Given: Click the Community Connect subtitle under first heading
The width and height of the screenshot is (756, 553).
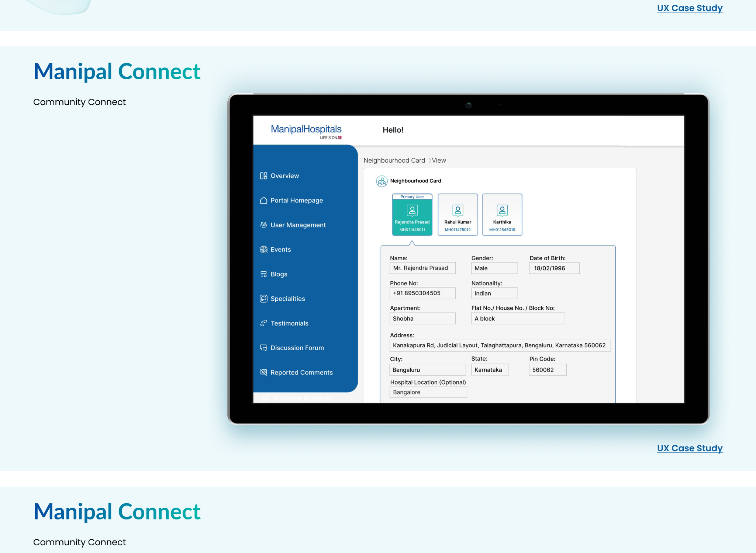Looking at the screenshot, I should point(79,102).
